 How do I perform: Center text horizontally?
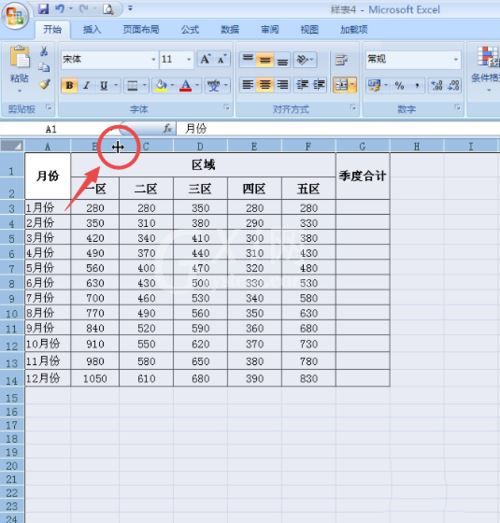(x=265, y=85)
